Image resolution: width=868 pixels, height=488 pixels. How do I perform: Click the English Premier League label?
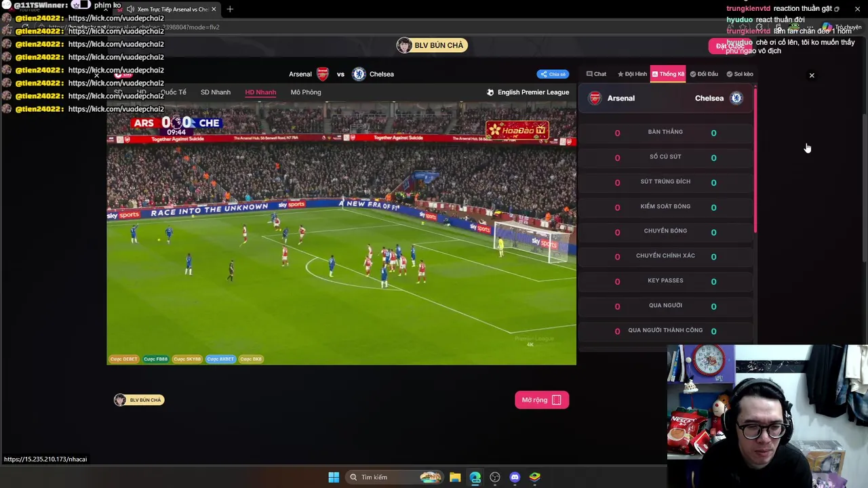pyautogui.click(x=533, y=92)
